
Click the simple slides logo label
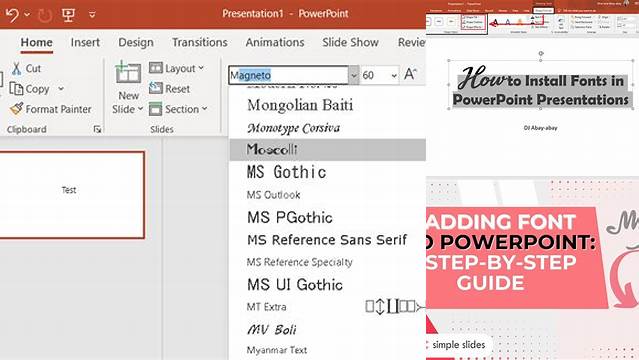[x=458, y=345]
